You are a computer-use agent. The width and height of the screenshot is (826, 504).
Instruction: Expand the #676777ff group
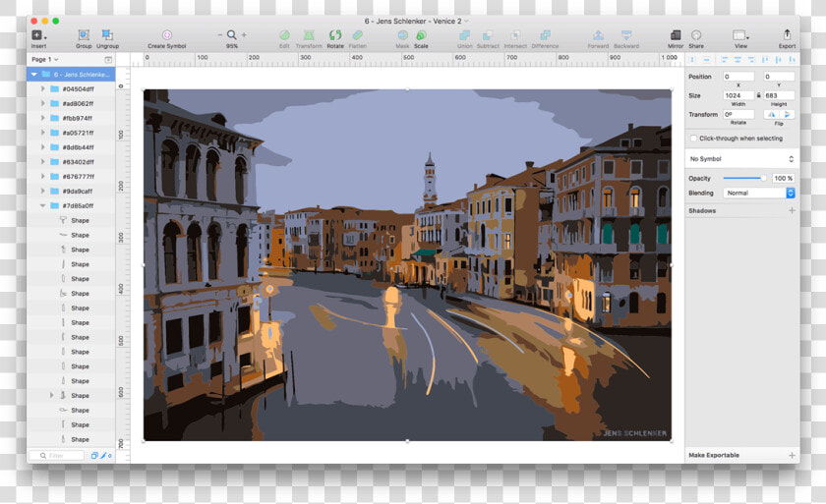click(x=42, y=176)
